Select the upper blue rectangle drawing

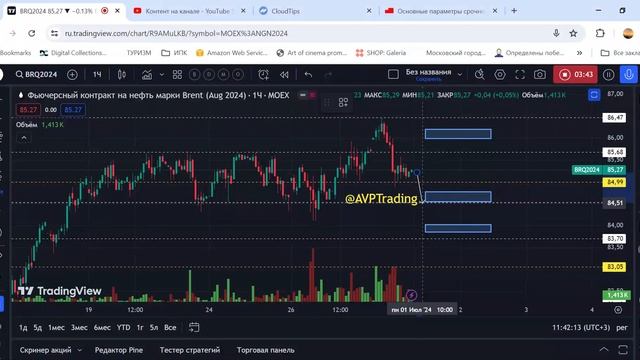click(x=458, y=134)
